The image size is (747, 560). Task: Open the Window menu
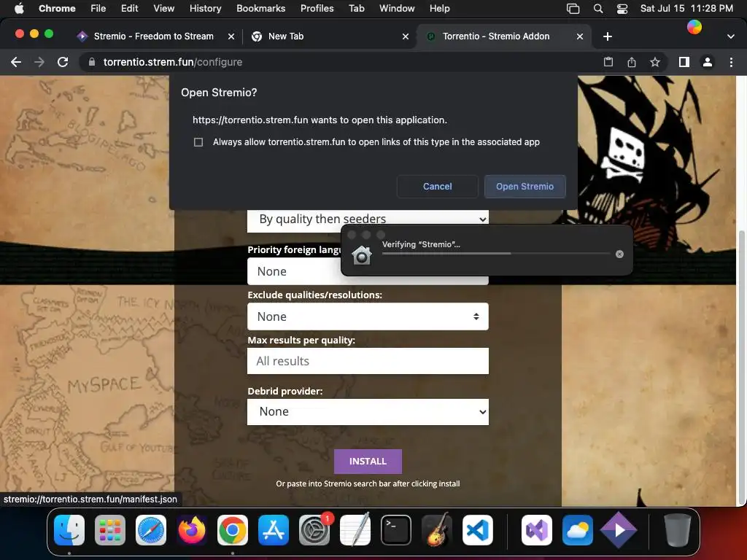coord(397,9)
